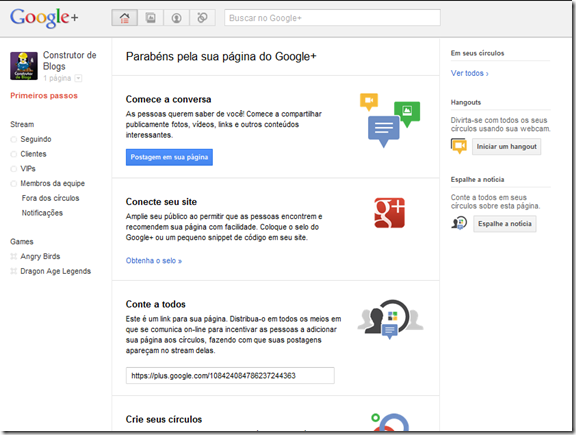Click the 'Hangouts' heading on the right
The width and height of the screenshot is (576, 435).
[466, 103]
